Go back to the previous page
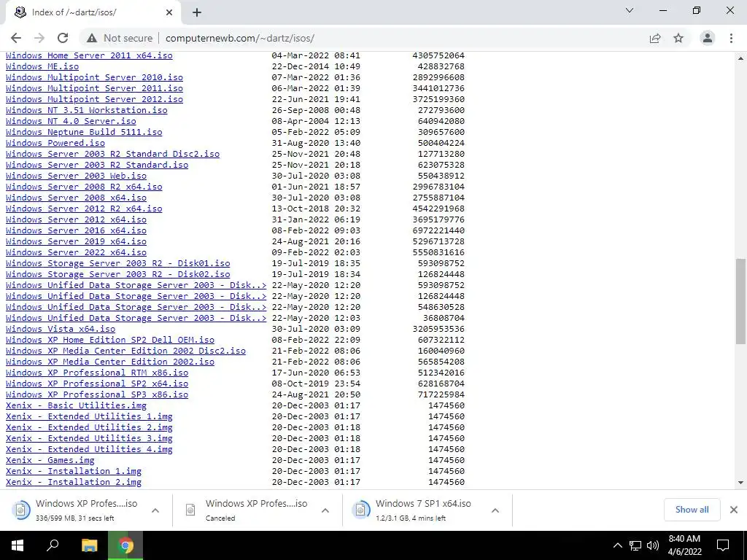The image size is (747, 560). pos(16,38)
